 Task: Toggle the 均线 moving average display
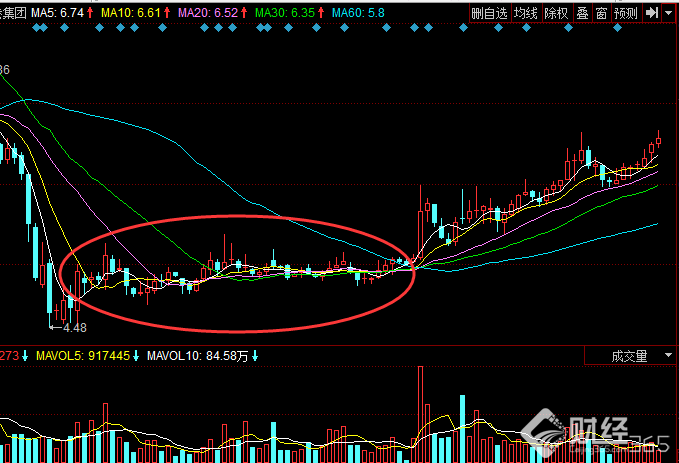tap(526, 13)
